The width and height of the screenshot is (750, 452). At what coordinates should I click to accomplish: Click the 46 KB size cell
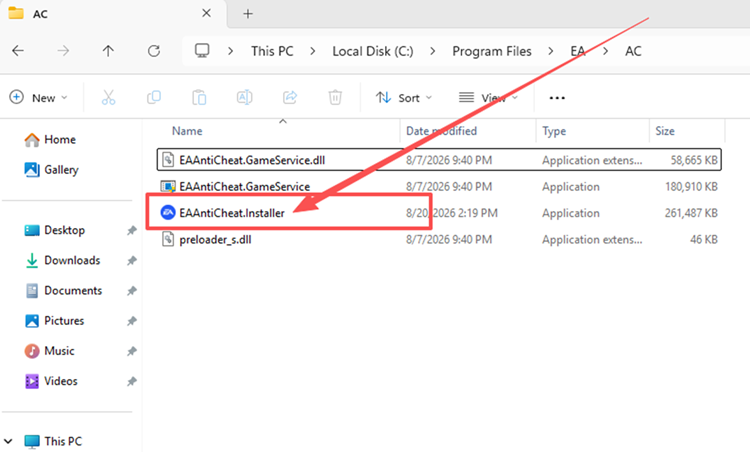point(704,239)
